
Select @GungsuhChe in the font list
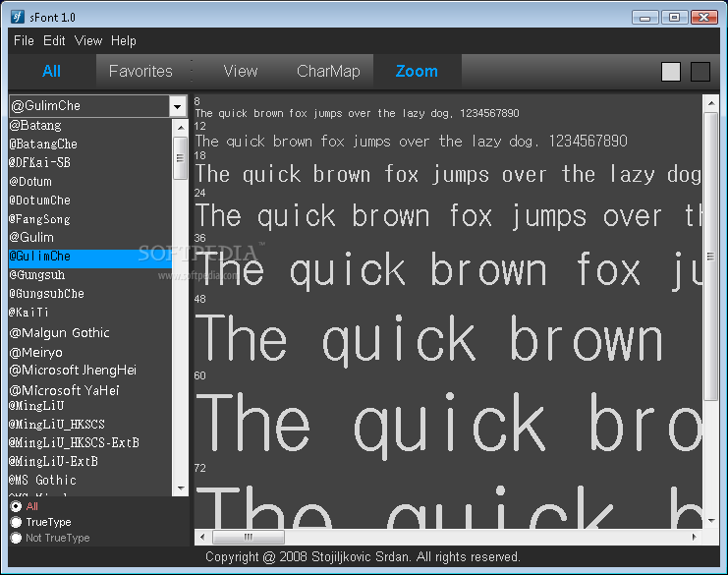90,294
